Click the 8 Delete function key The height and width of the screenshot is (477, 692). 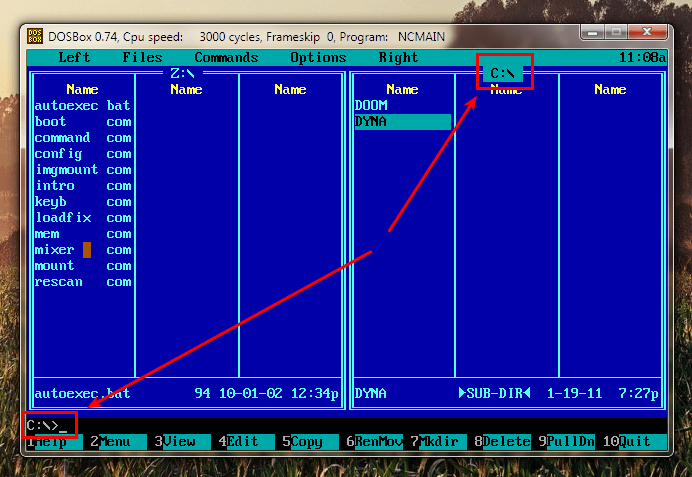point(502,441)
